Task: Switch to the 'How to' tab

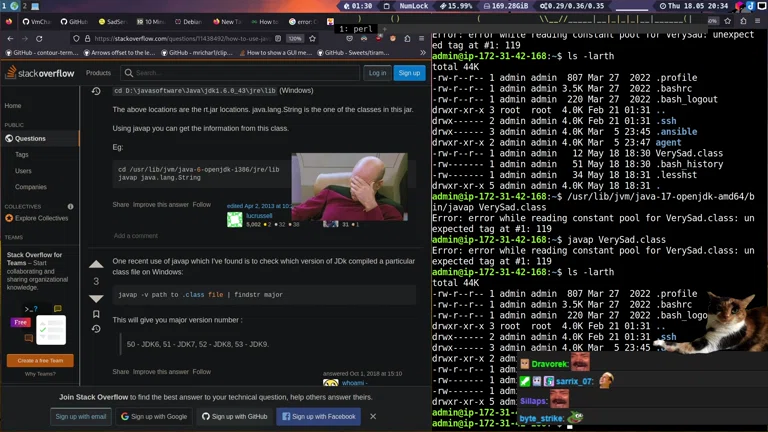Action: [265, 22]
